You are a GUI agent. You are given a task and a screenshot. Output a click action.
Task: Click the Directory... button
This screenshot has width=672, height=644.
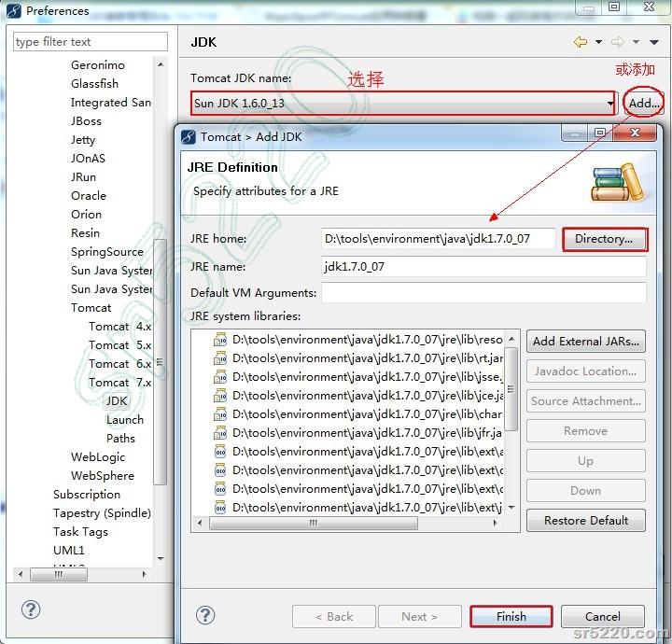(604, 239)
